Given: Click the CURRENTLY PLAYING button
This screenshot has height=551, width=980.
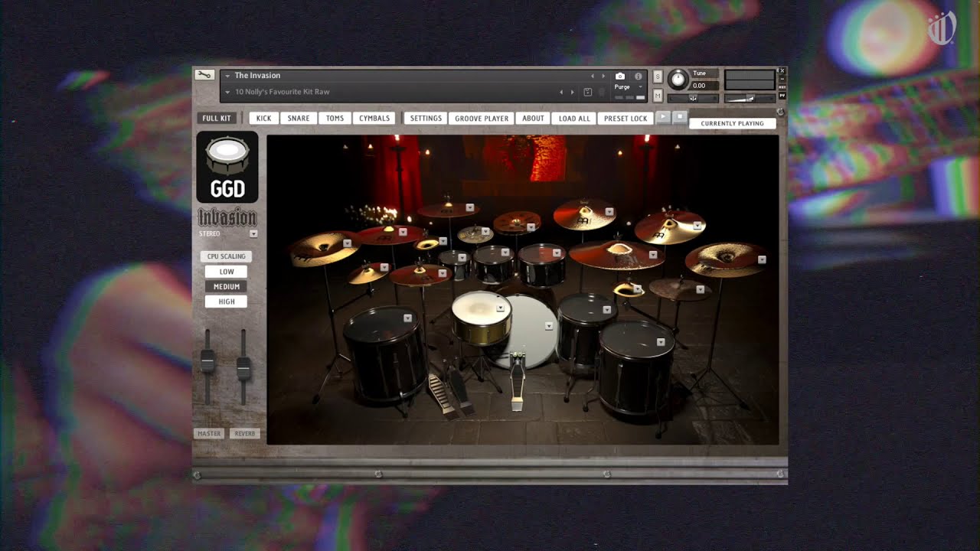Looking at the screenshot, I should pos(733,123).
